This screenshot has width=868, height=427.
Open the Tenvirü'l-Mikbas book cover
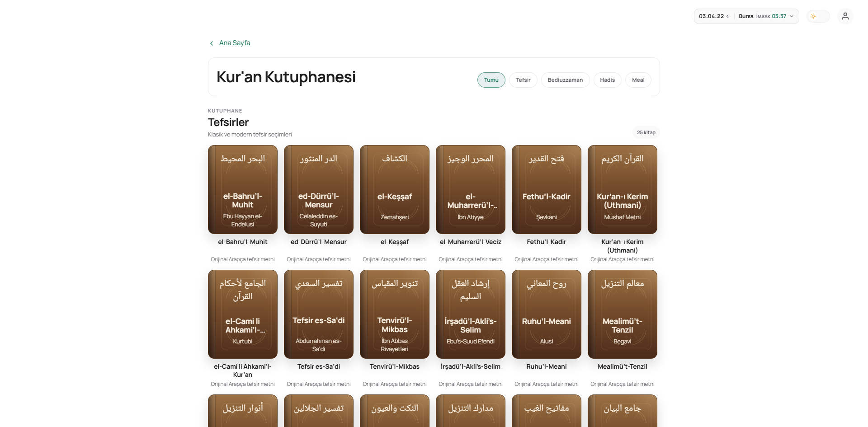(395, 314)
